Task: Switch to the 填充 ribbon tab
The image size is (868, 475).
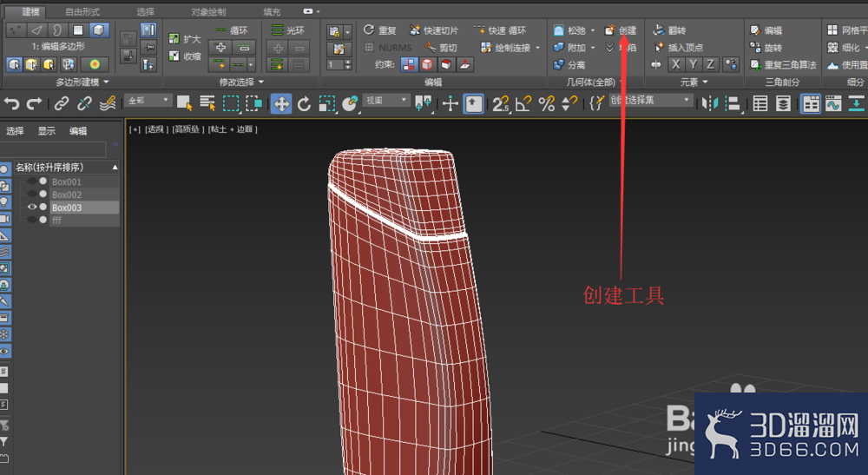Action: pos(272,11)
